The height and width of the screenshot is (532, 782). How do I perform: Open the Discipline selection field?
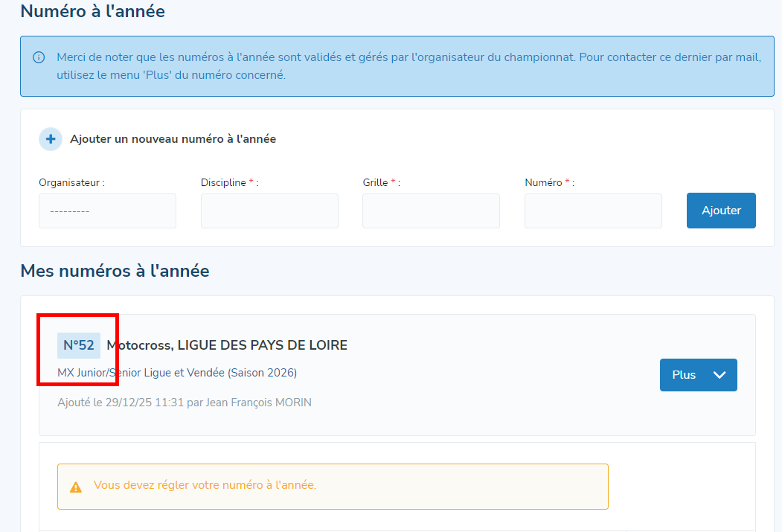coord(269,211)
